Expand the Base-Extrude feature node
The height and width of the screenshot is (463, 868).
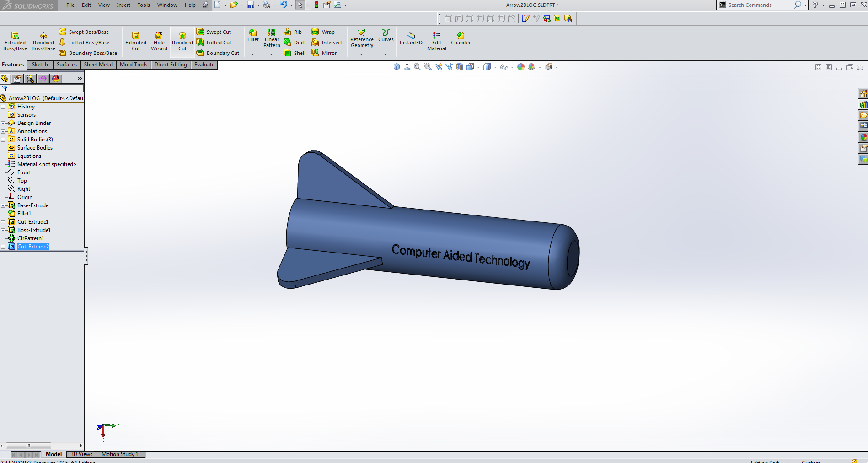(x=3, y=205)
